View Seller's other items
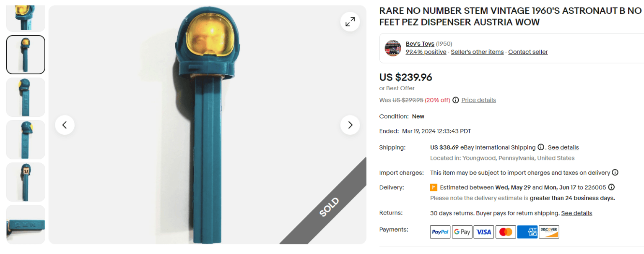The height and width of the screenshot is (254, 644). [x=477, y=52]
